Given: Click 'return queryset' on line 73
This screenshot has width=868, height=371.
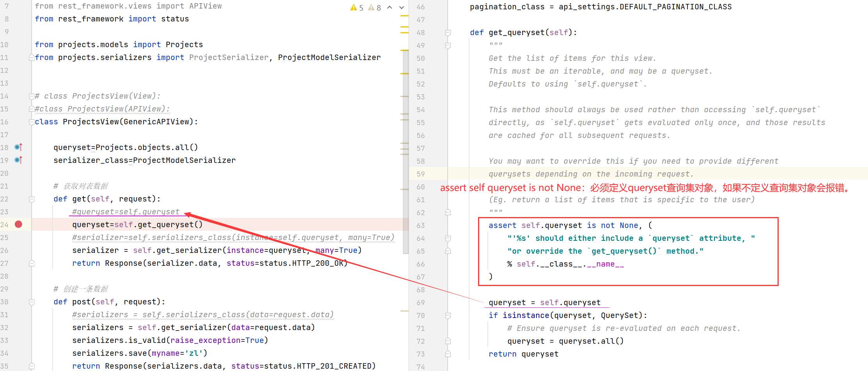Looking at the screenshot, I should pos(523,354).
